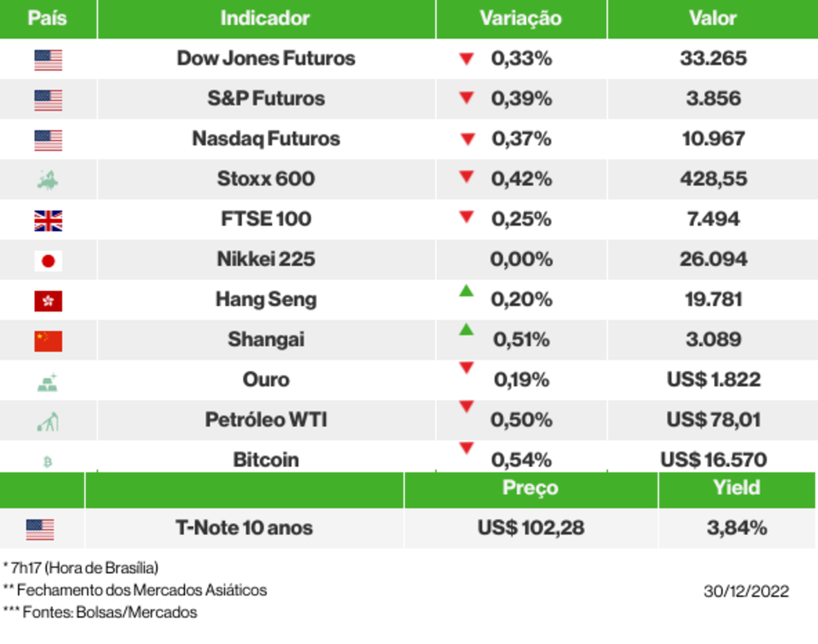The image size is (818, 644).
Task: Click the Bitcoin value US$ 16.570
Action: point(713,460)
